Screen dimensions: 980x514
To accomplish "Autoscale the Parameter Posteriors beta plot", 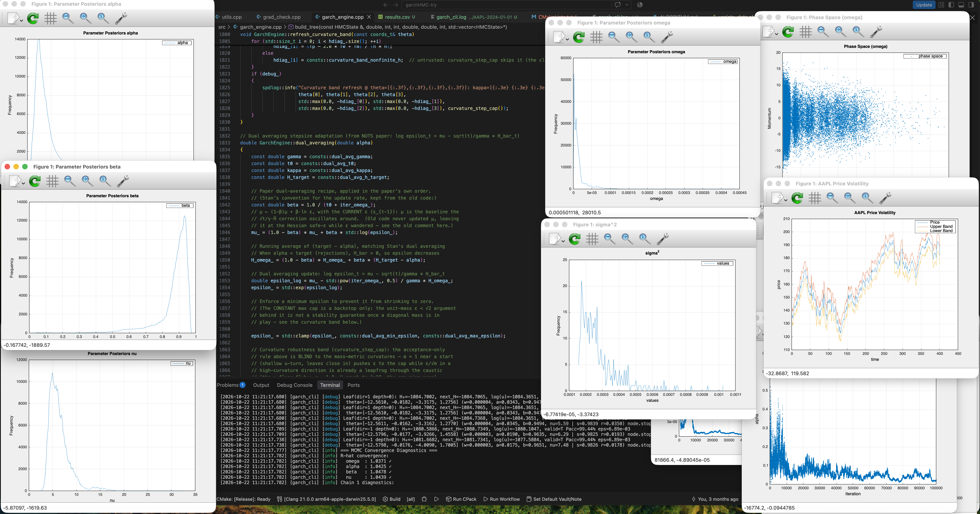I will pos(105,181).
